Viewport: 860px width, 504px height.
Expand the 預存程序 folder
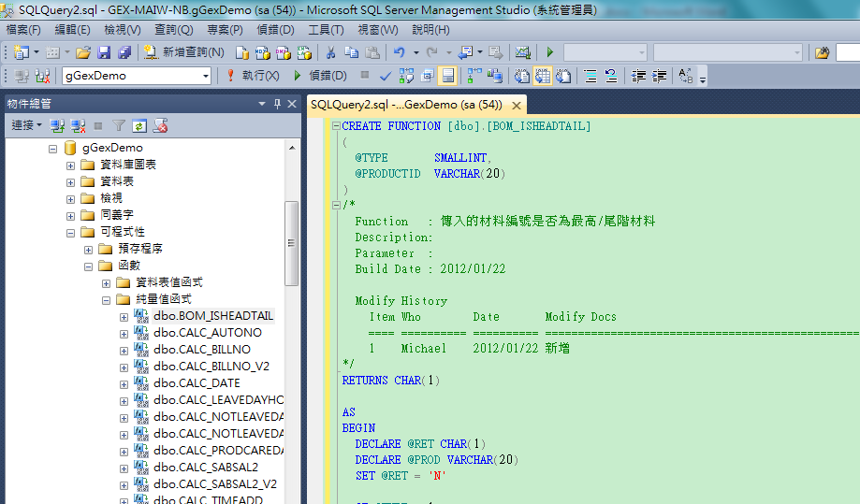tap(88, 250)
